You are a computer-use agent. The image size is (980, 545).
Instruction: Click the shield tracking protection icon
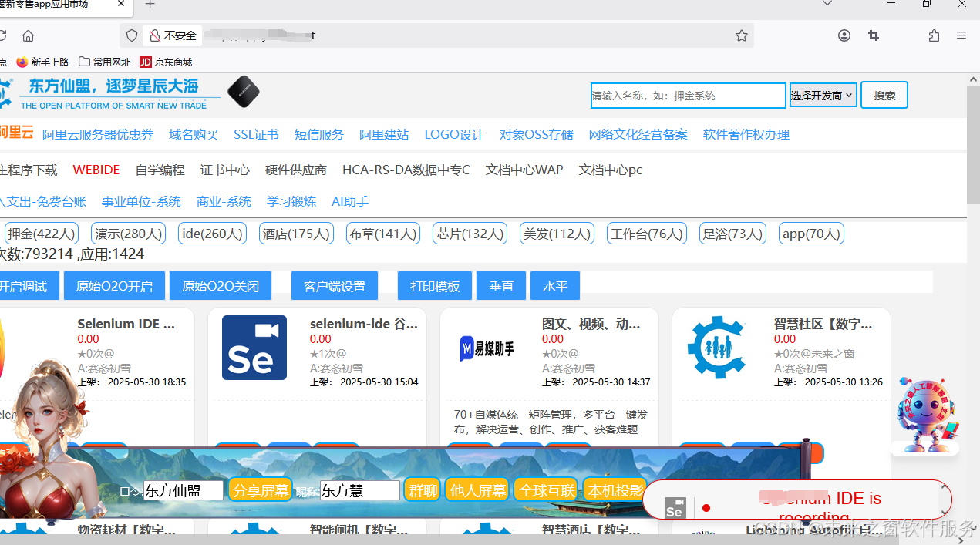tap(132, 35)
